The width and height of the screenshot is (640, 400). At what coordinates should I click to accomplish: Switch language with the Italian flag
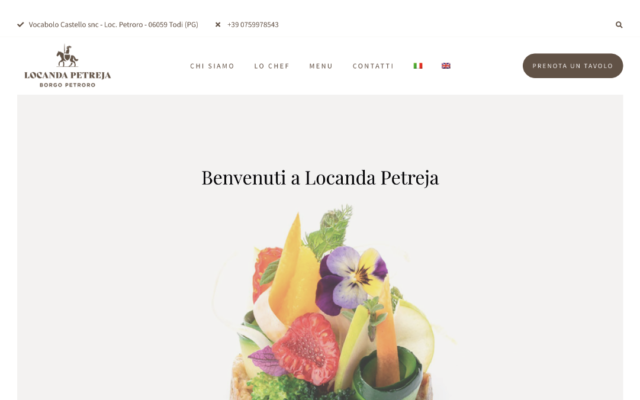tap(418, 66)
